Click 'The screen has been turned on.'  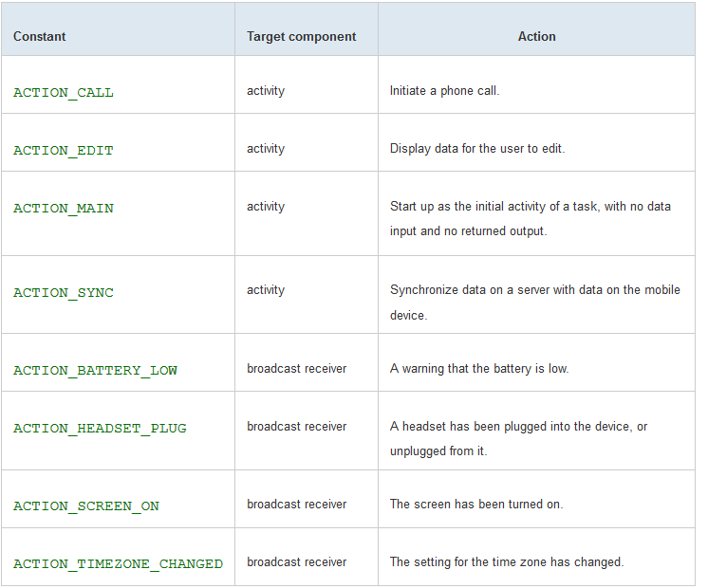476,504
